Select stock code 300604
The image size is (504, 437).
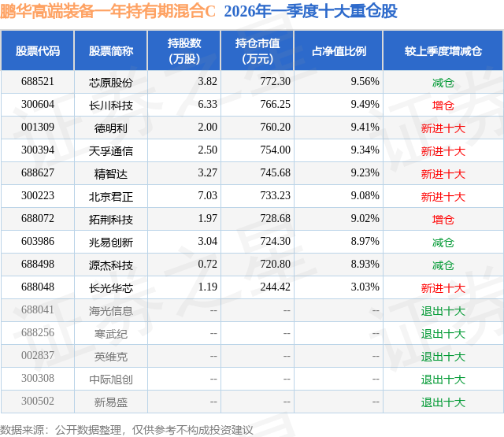38,105
